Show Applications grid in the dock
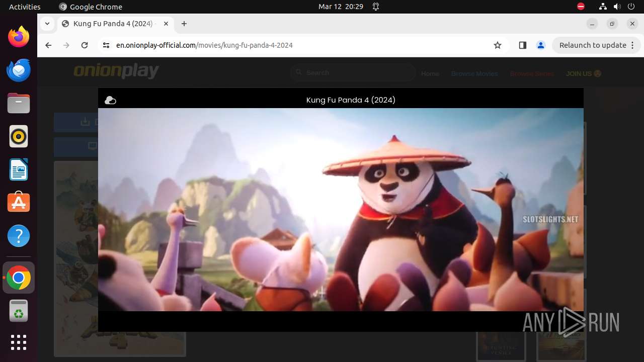Image resolution: width=644 pixels, height=362 pixels. coord(19,342)
